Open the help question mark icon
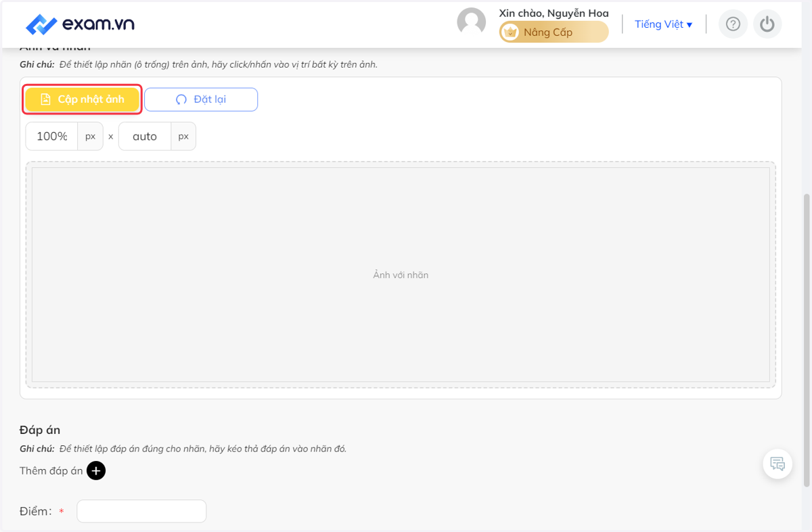 [x=733, y=24]
